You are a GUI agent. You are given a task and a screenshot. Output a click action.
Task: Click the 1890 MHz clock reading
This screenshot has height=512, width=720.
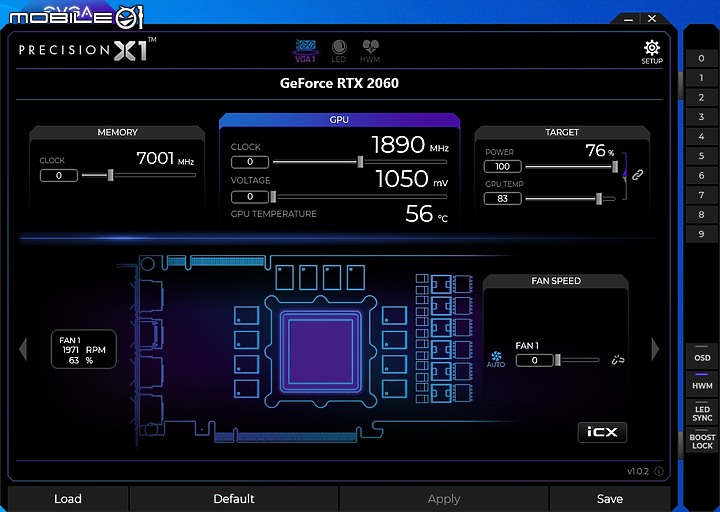[410, 145]
